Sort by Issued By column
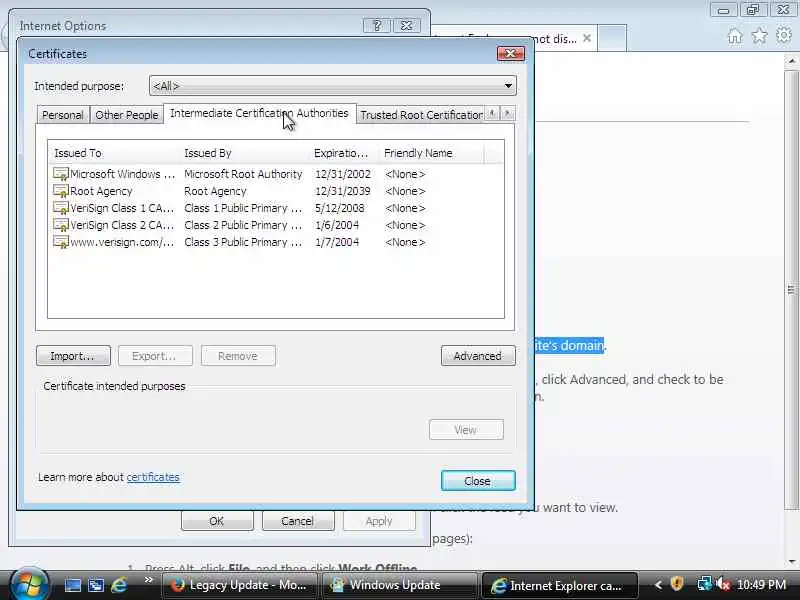This screenshot has width=800, height=600. [244, 153]
